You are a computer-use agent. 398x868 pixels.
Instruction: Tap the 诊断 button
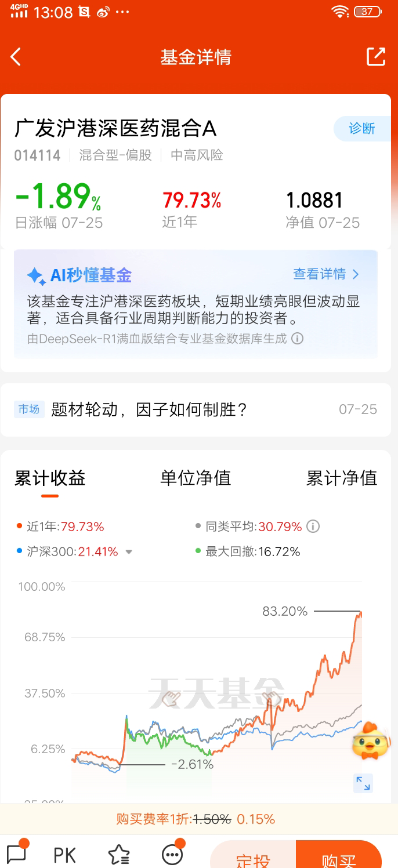tap(362, 129)
